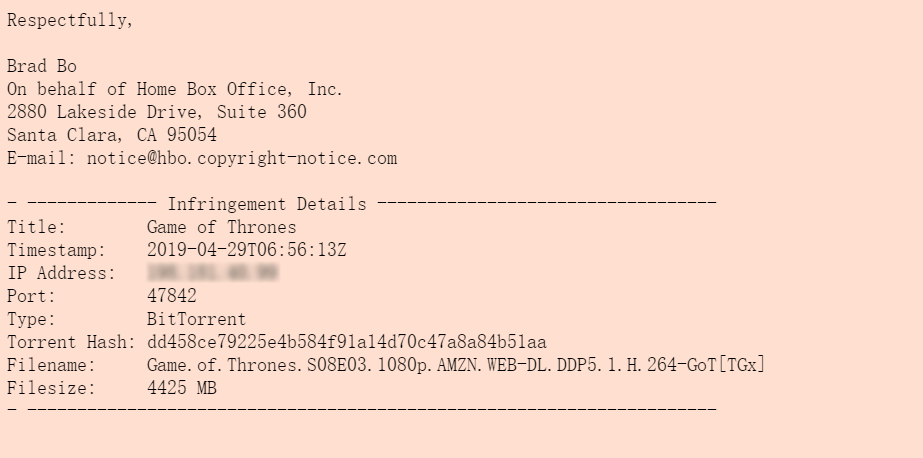Screen dimensions: 923x458
Task: Click the port number 47842
Action: pyautogui.click(x=172, y=296)
